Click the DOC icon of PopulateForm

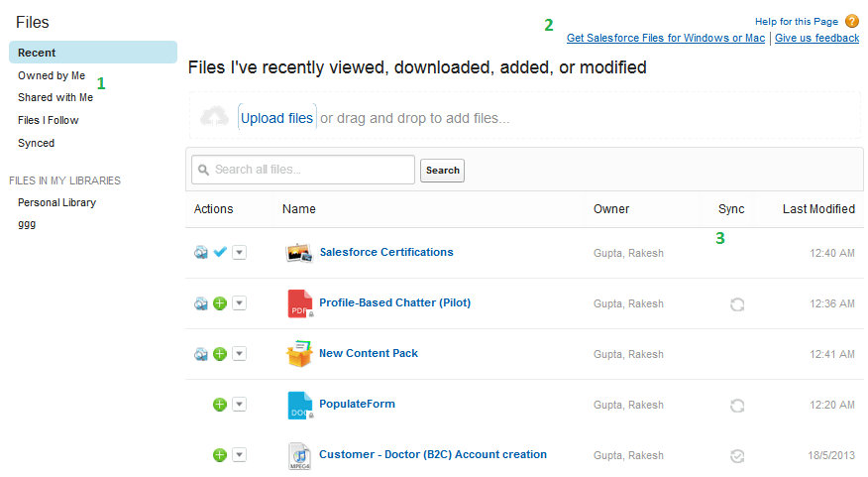coord(300,405)
